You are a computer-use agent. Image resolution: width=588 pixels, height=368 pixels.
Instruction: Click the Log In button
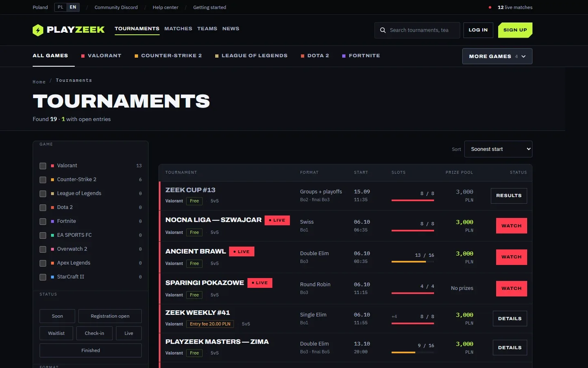[478, 30]
